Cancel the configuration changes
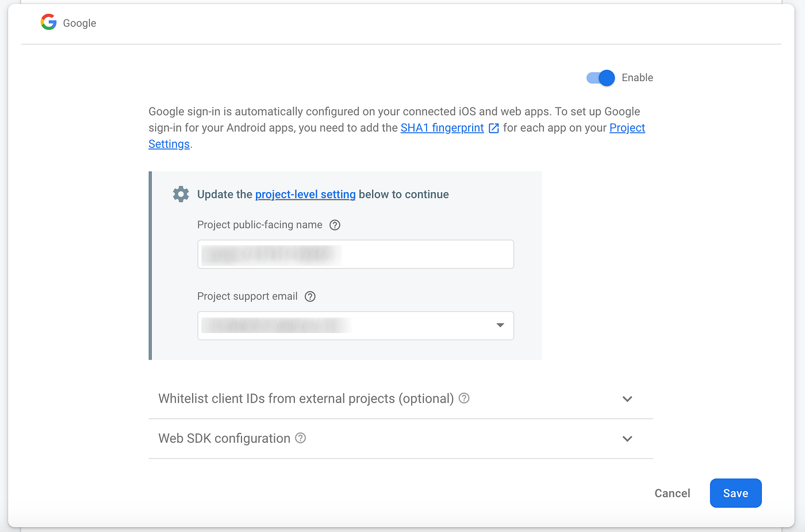Image resolution: width=805 pixels, height=532 pixels. (x=672, y=493)
